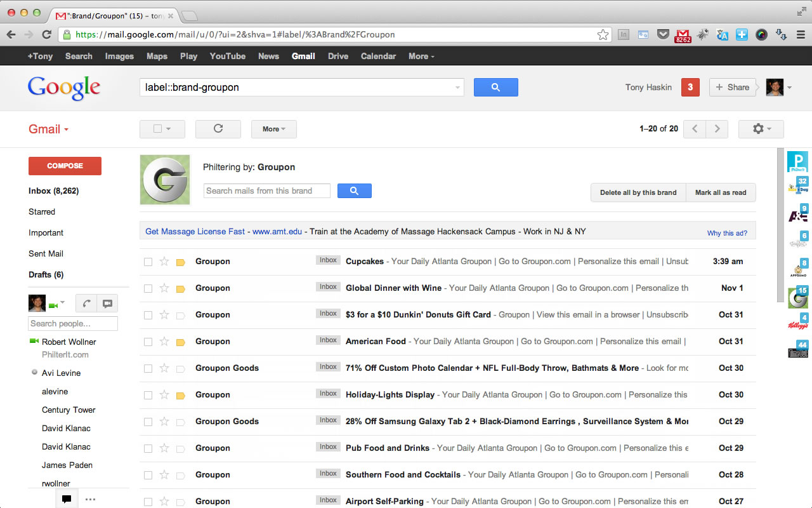Open the TimeOut brand icon in the sidebar

pos(797,350)
